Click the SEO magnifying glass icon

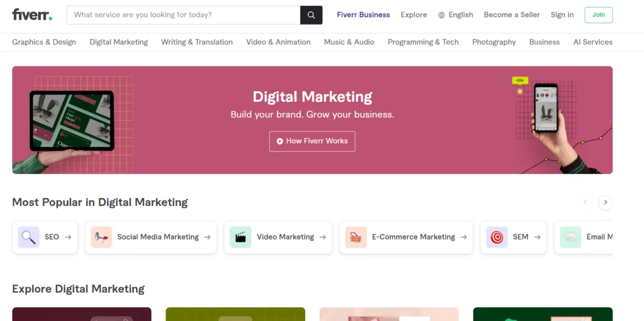[x=29, y=237]
